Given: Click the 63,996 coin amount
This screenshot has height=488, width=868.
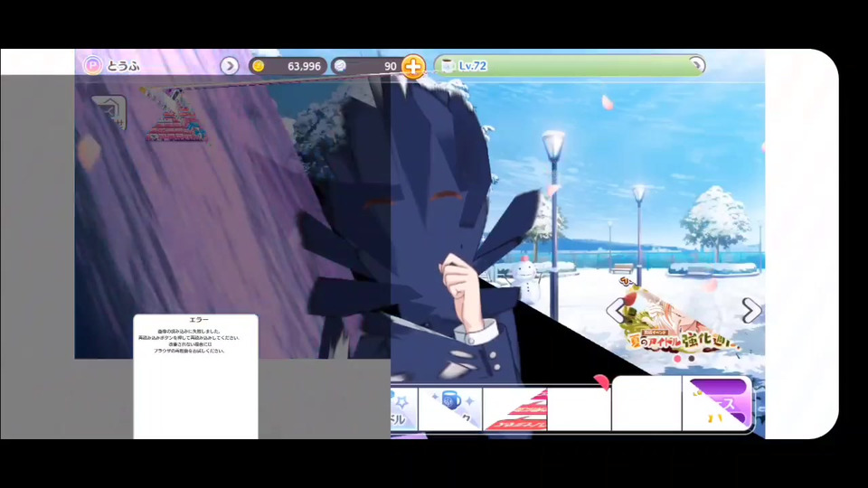Looking at the screenshot, I should 304,66.
